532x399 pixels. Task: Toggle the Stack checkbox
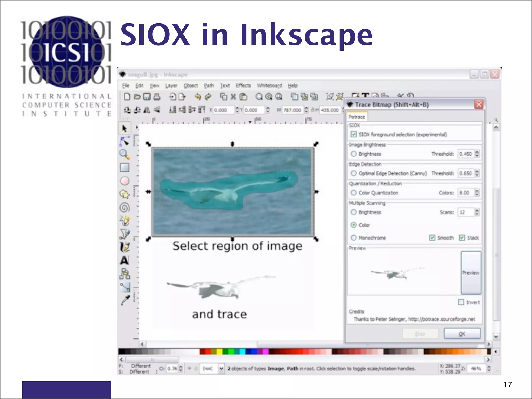click(462, 238)
